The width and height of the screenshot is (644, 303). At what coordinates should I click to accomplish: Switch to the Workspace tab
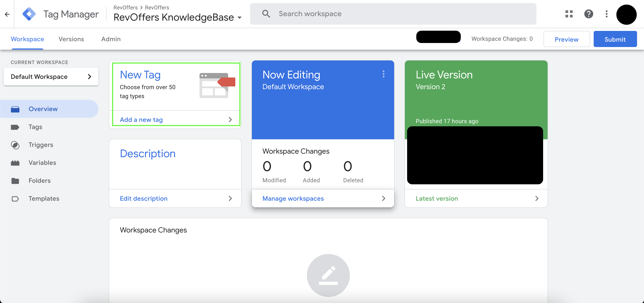click(x=27, y=39)
